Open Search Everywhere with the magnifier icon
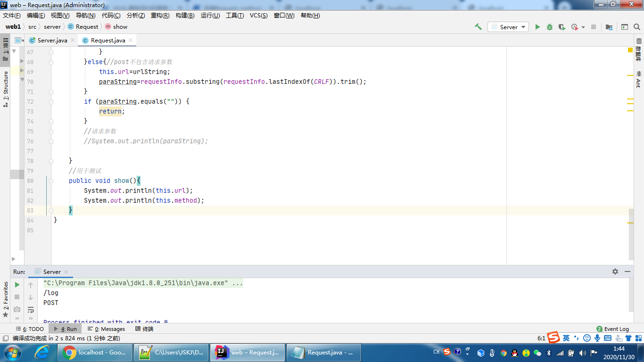644x362 pixels. pos(637,27)
